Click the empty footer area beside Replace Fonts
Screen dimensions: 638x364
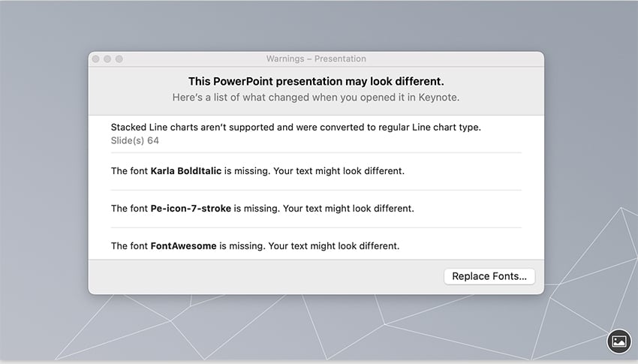[263, 276]
